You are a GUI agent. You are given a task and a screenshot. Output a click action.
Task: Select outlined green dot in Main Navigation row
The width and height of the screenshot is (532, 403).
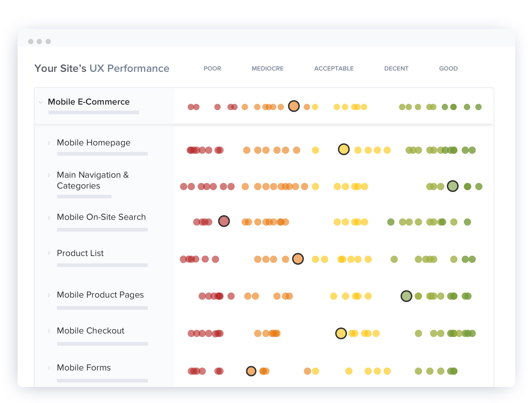pos(452,186)
